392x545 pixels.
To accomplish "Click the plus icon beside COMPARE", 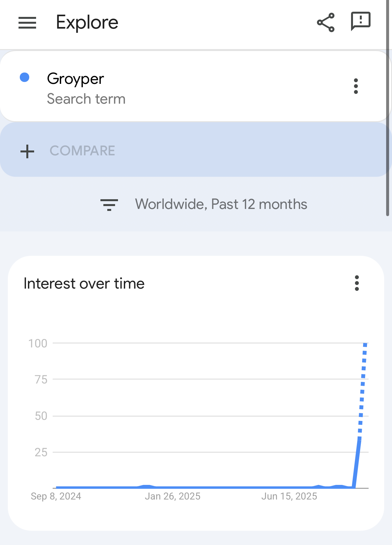I will click(27, 151).
